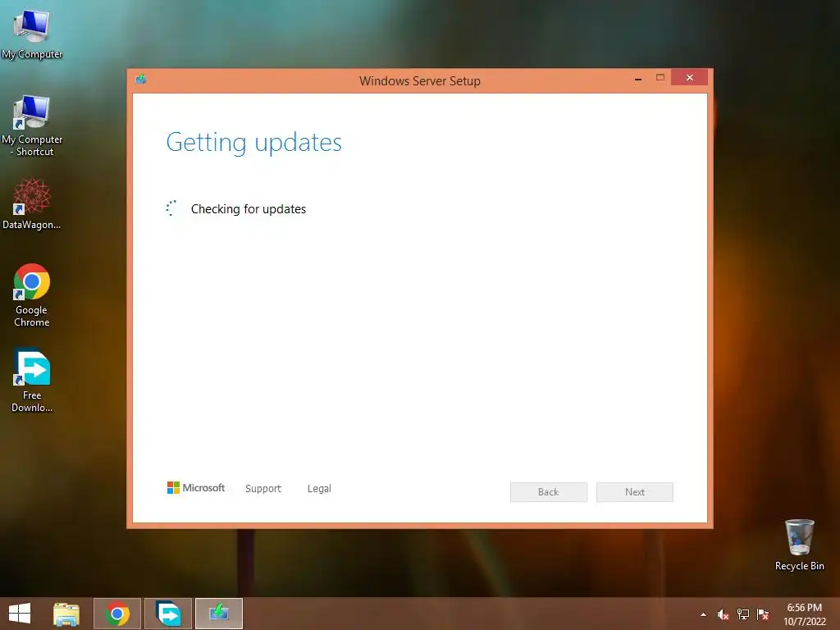Select the My Computer - Shortcut icon
The image size is (840, 630).
pos(32,126)
